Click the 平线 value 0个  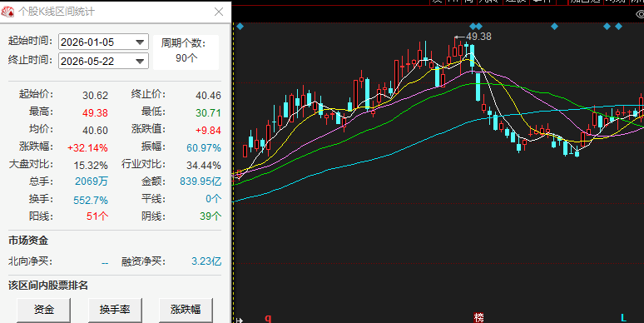coord(214,199)
